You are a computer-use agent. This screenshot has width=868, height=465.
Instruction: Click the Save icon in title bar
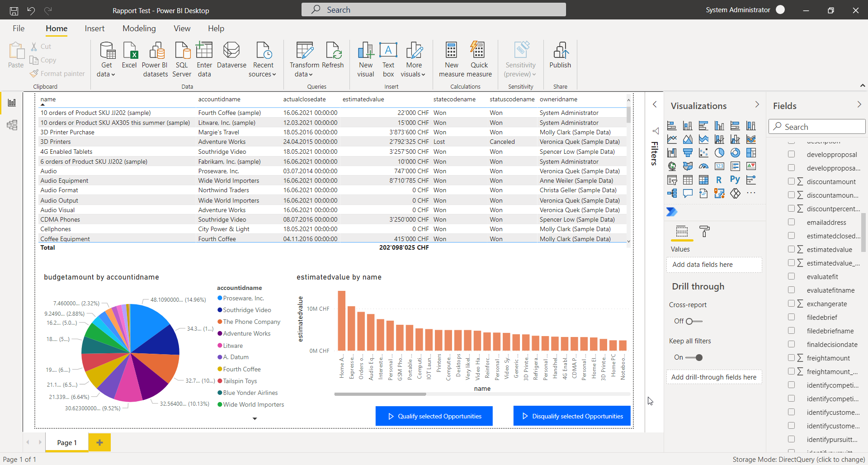[x=14, y=10]
